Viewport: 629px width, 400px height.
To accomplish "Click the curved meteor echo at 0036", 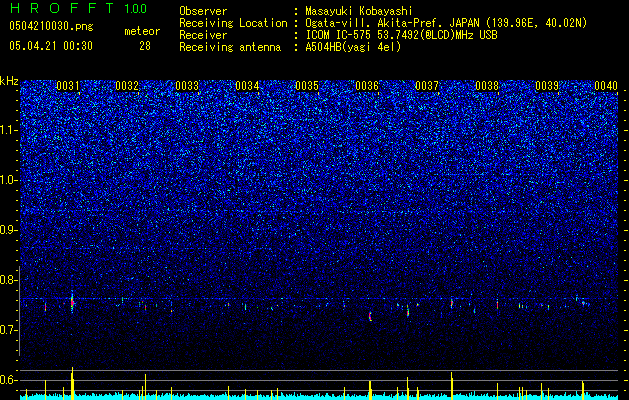I will pyautogui.click(x=370, y=316).
